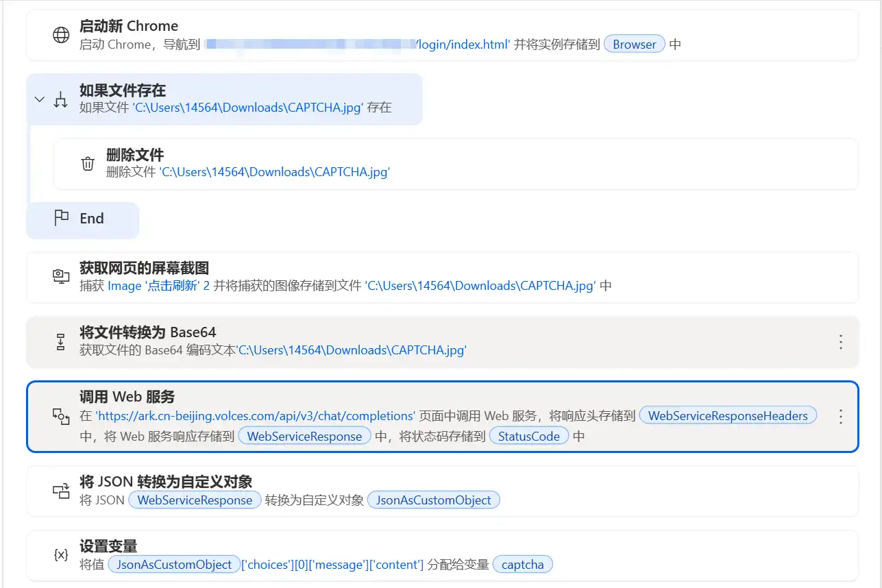Open more options menu for 调用 Web 服务
This screenshot has height=588, width=882.
841,416
